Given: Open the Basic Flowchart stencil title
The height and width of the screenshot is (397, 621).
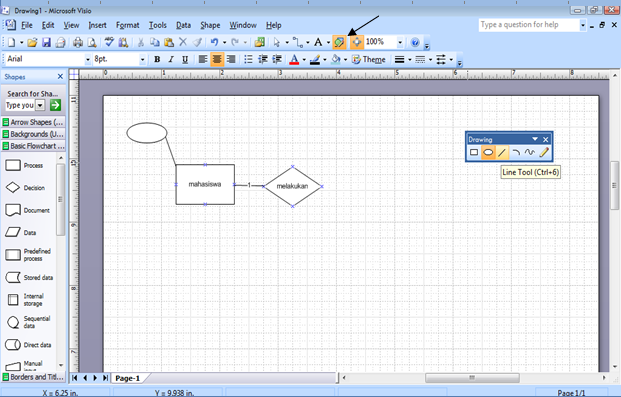Looking at the screenshot, I should (33, 146).
